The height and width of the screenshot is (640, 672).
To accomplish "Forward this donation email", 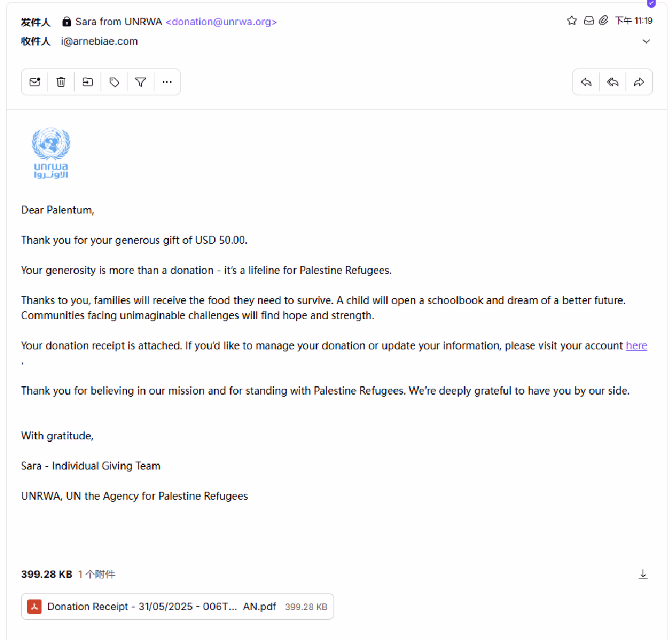I will 639,82.
